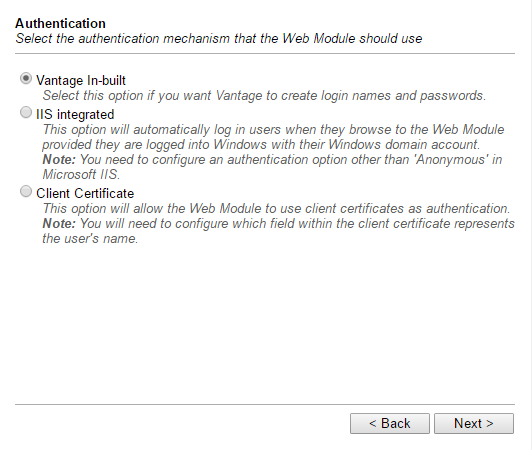Click the 'the user's name.' text line
The height and width of the screenshot is (450, 532).
90,239
